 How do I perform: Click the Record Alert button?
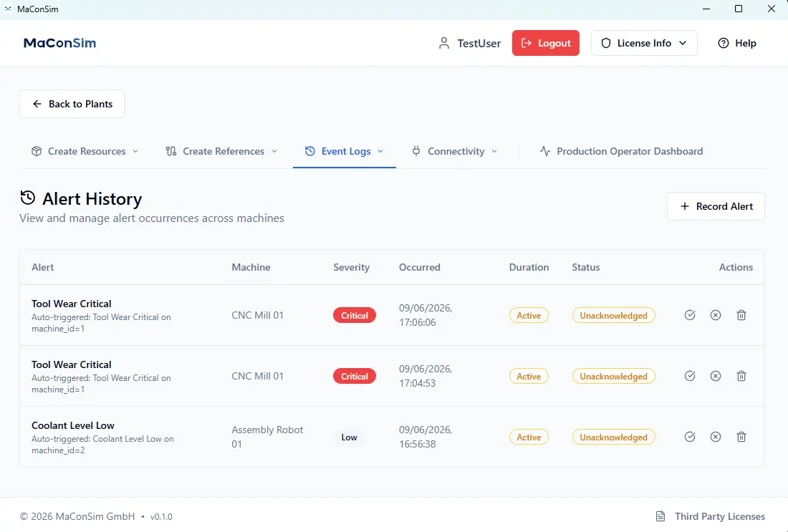click(716, 206)
